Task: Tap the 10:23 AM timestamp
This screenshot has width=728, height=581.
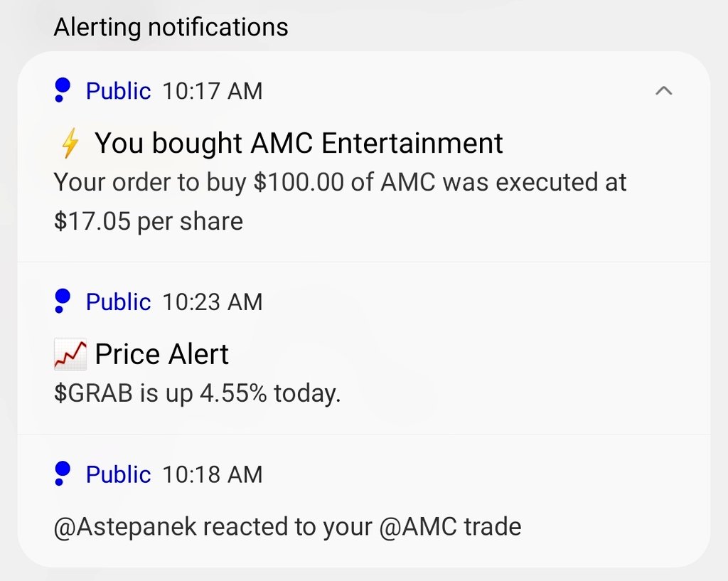Action: coord(212,302)
